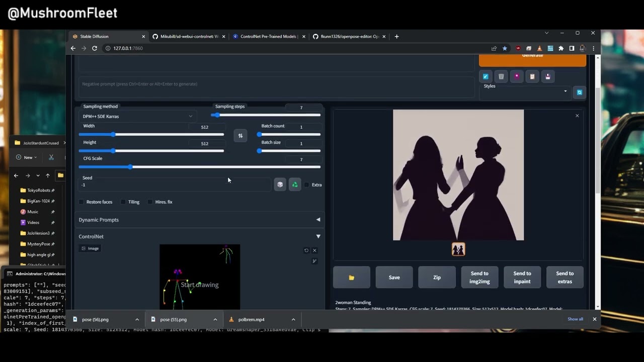This screenshot has width=644, height=362.
Task: Click the Sampling steps slider
Action: [267, 115]
